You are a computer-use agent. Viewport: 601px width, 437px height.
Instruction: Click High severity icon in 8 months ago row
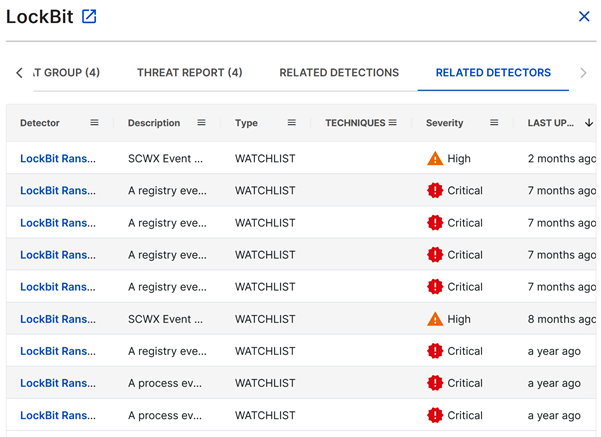pos(435,319)
